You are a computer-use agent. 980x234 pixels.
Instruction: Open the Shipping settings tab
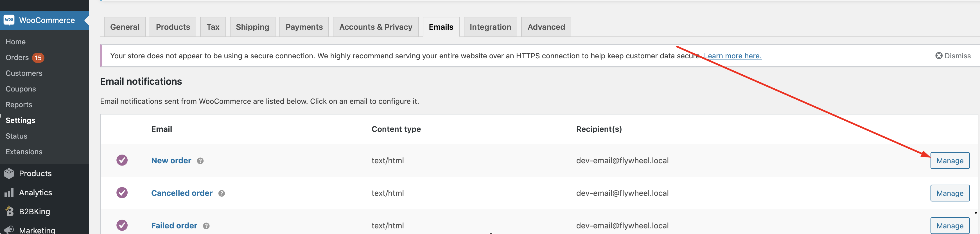pos(252,27)
